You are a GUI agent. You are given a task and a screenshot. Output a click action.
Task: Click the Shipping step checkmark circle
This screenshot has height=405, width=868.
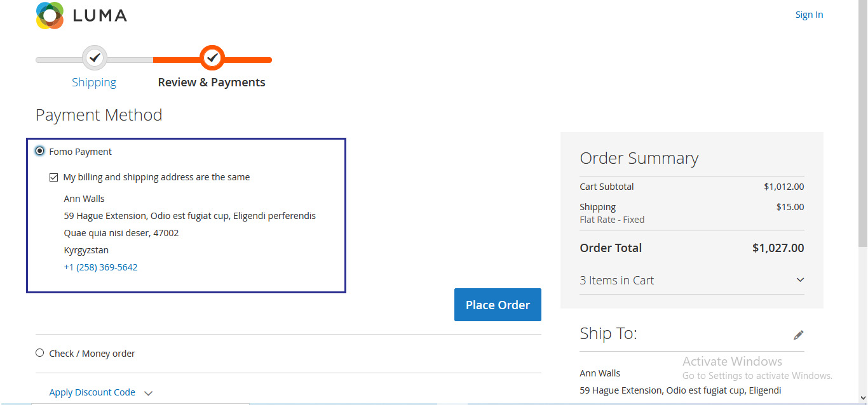tap(95, 58)
